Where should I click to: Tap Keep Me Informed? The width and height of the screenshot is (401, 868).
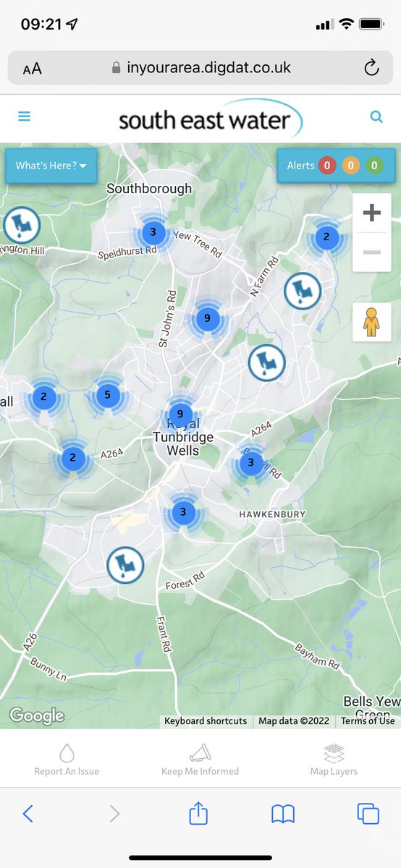200,758
